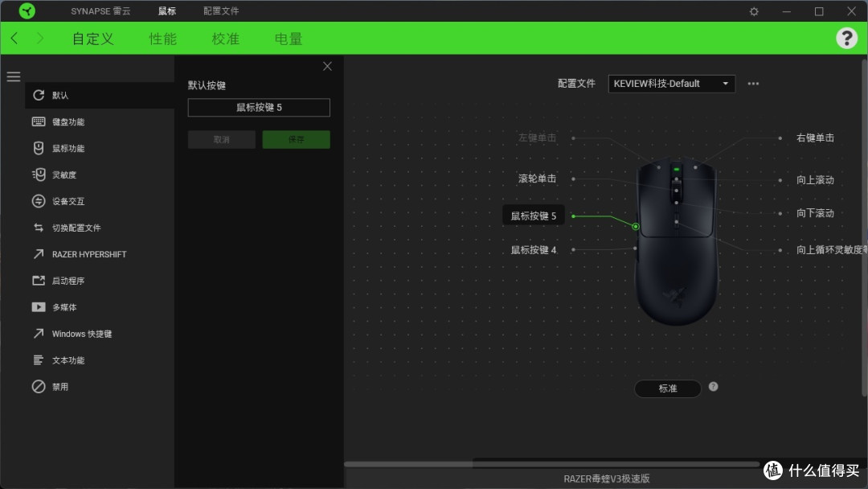Click the mouse image

[x=676, y=242]
